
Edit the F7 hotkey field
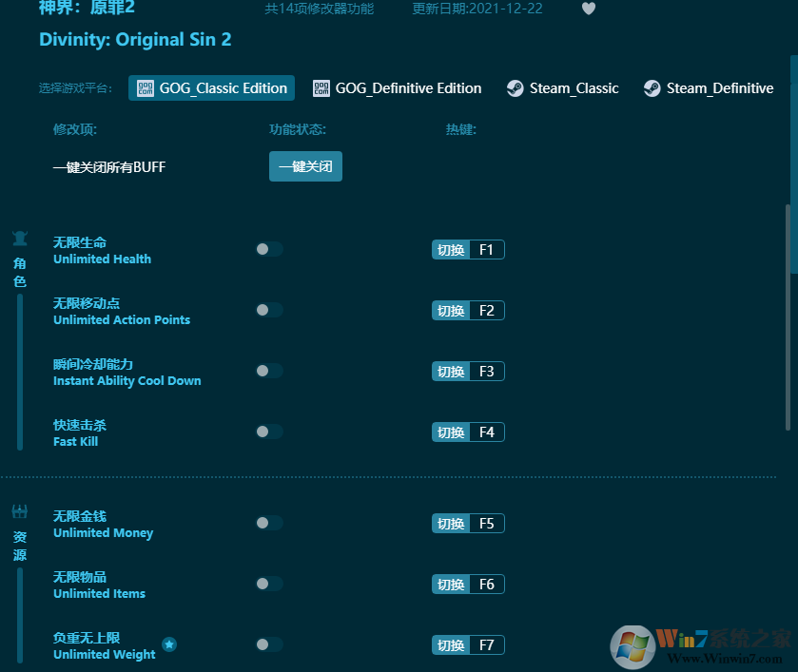tap(487, 645)
